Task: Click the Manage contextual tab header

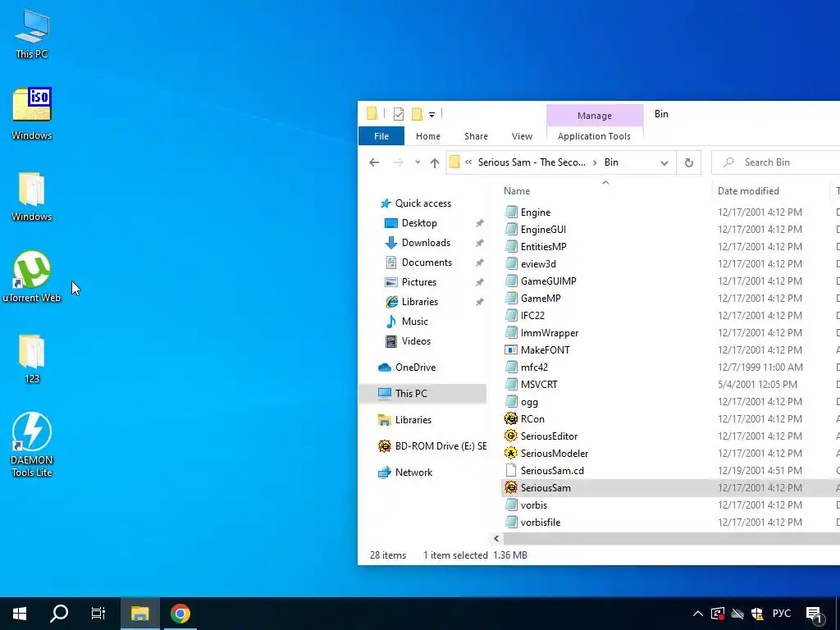Action: pos(595,116)
